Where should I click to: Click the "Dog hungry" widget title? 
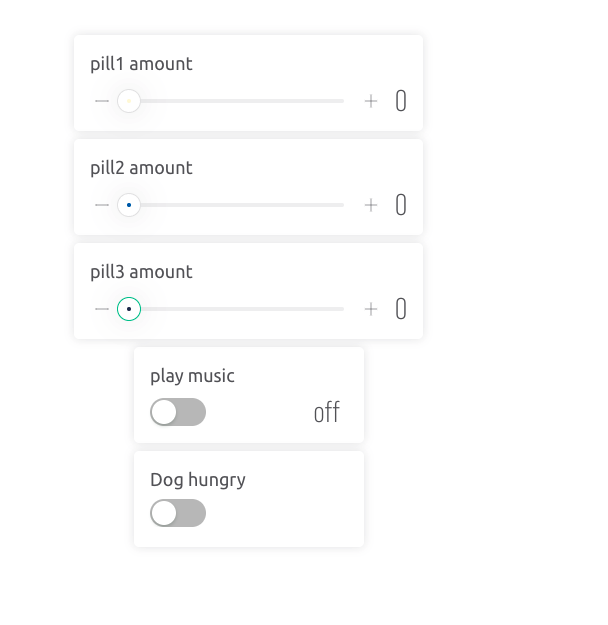(x=198, y=480)
